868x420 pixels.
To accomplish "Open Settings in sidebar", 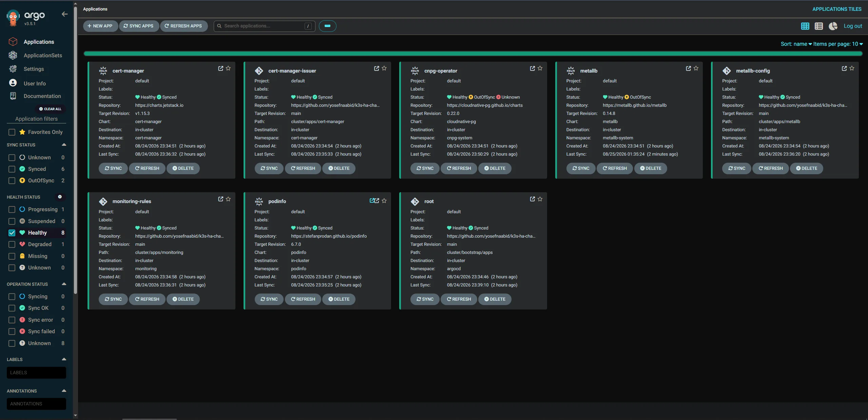I will (34, 69).
